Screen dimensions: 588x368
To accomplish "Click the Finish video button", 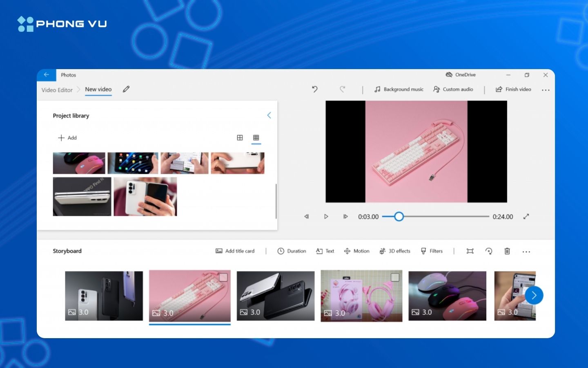I will click(x=513, y=89).
